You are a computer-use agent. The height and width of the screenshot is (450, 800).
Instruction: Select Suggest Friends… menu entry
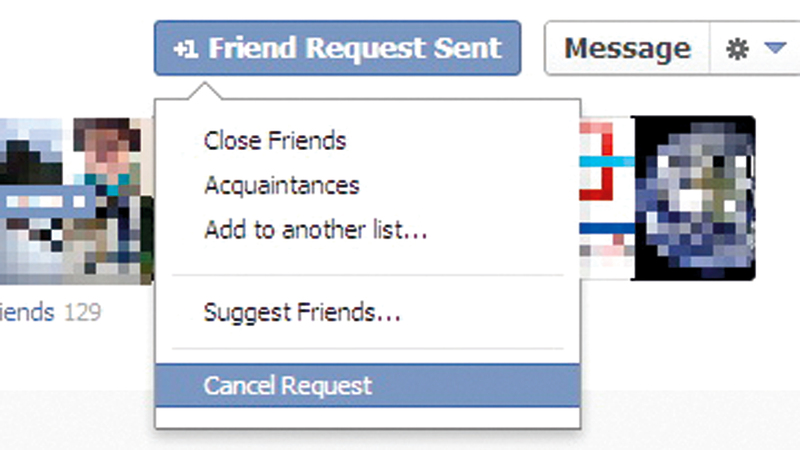click(302, 313)
